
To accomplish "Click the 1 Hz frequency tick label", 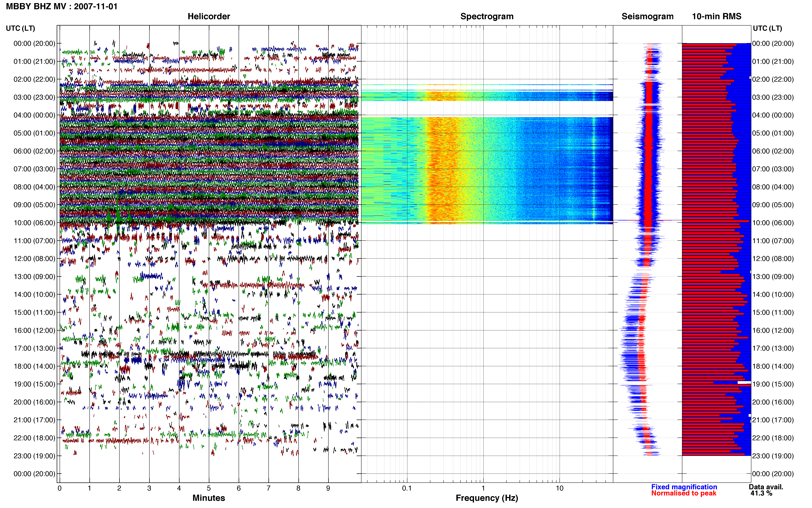I will click(483, 488).
